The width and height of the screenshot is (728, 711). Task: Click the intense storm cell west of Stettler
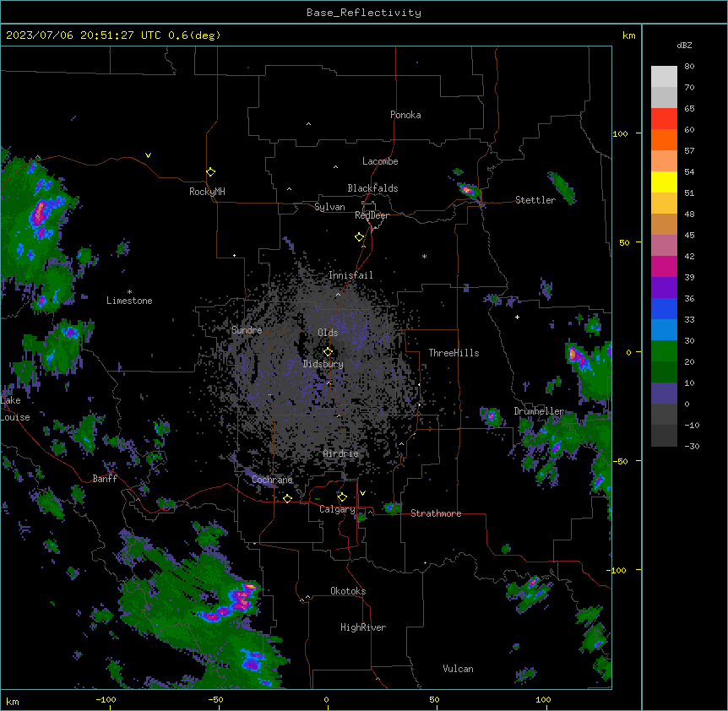pos(469,190)
